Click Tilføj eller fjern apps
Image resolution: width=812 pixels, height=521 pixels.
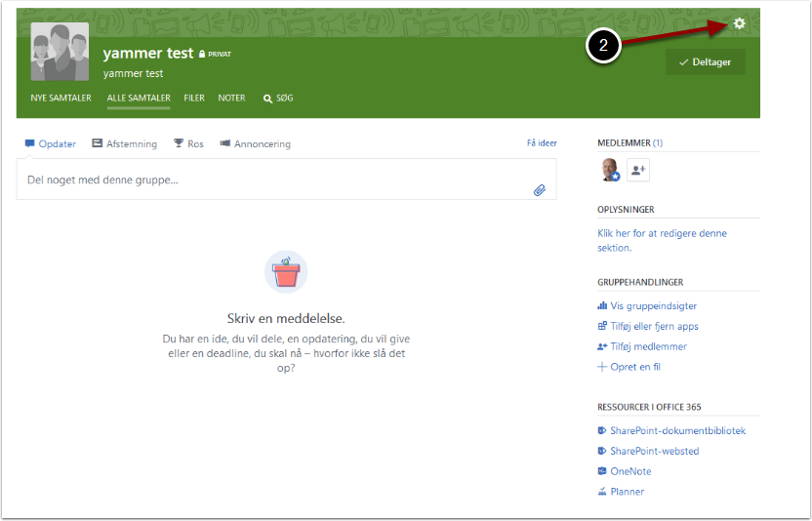click(648, 326)
